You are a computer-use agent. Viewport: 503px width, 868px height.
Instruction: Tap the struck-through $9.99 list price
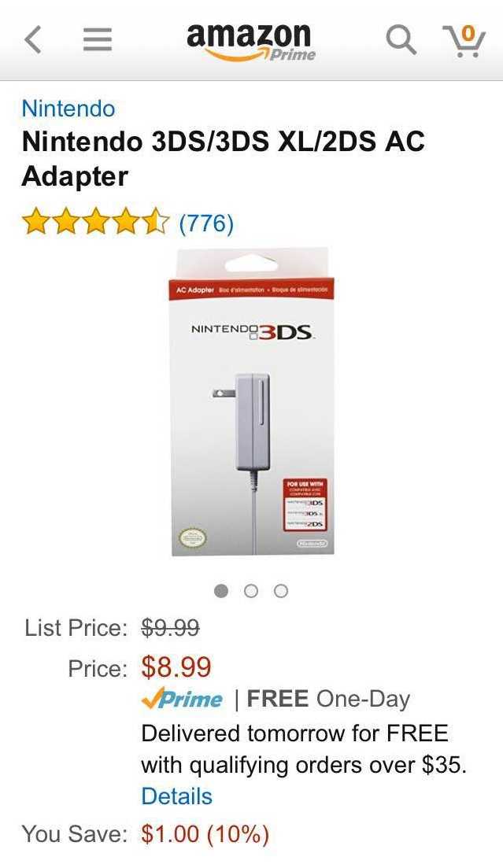(170, 628)
